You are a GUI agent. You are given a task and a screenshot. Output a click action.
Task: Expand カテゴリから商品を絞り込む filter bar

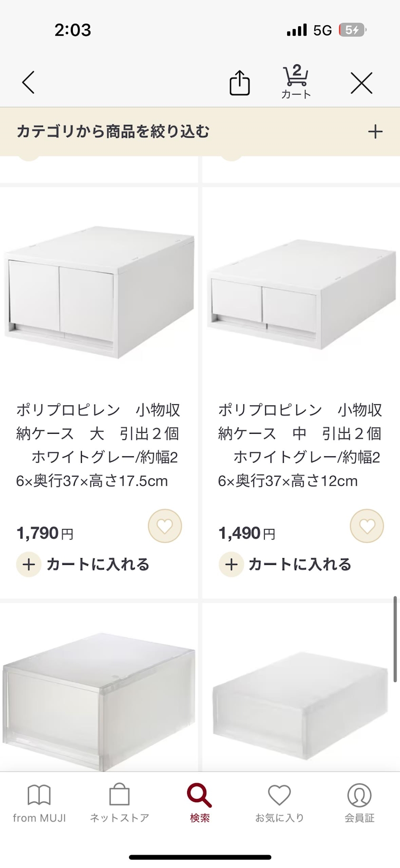113,132
